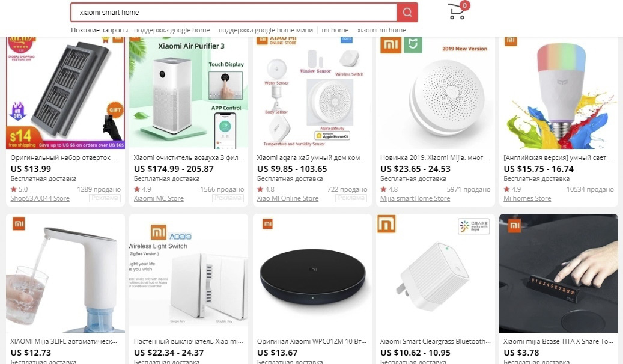
Task: Select related query 'поддержка google home'
Action: pos(172,30)
